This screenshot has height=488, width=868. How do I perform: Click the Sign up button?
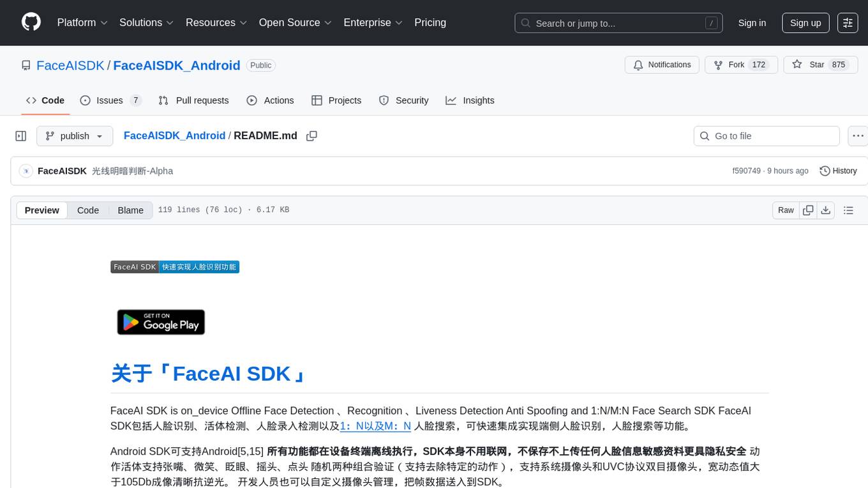tap(805, 23)
